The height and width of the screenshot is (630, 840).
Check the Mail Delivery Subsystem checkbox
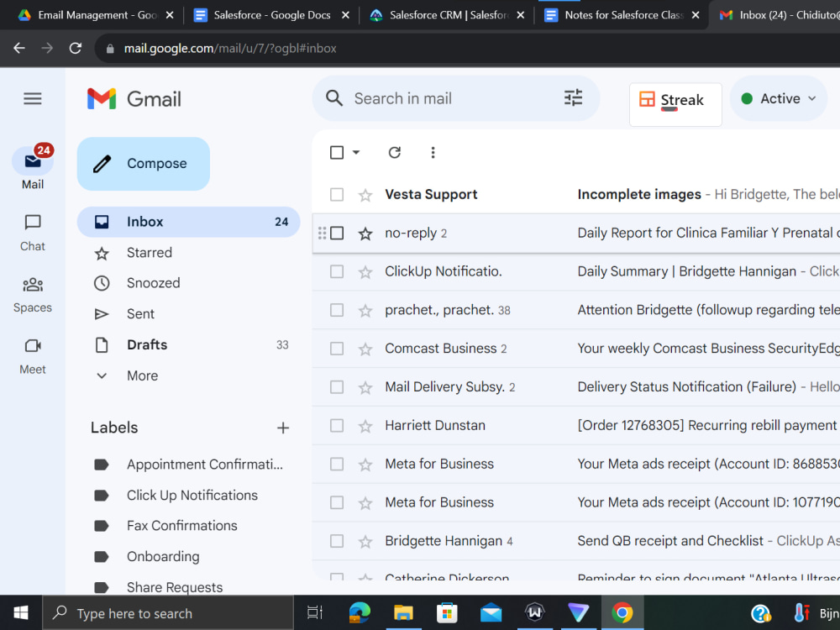pyautogui.click(x=337, y=387)
